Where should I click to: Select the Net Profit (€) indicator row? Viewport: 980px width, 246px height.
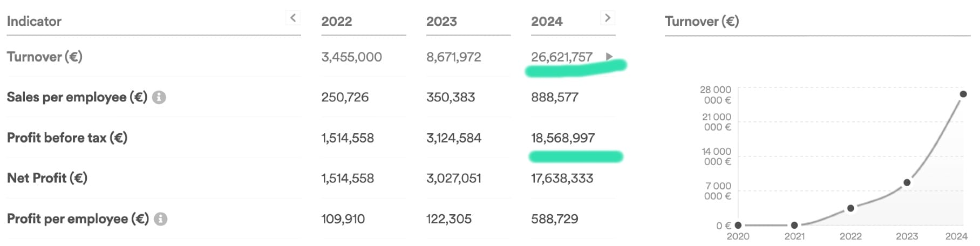[x=47, y=178]
